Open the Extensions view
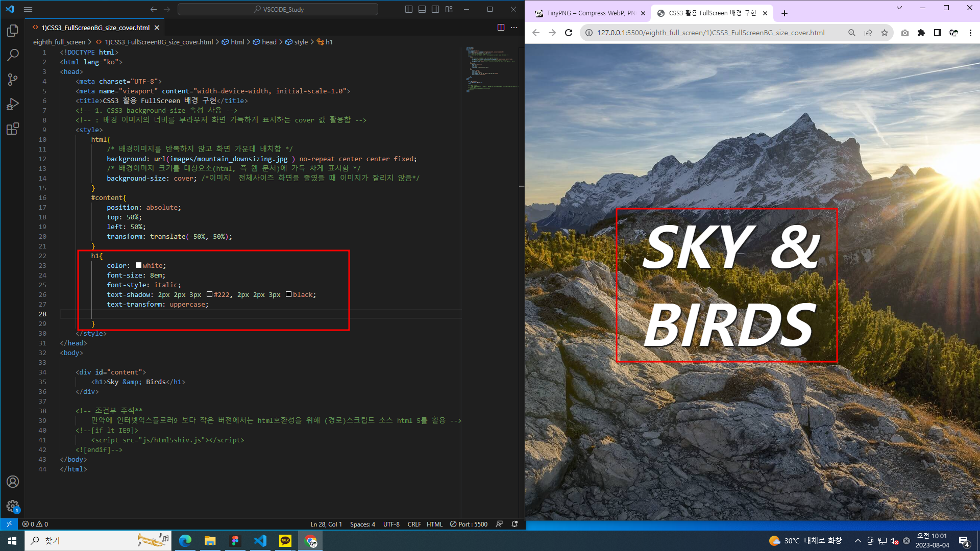The height and width of the screenshot is (551, 980). [x=13, y=129]
